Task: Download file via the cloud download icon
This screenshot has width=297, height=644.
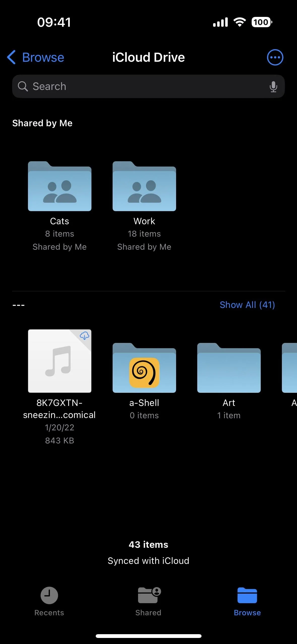Action: 84,336
